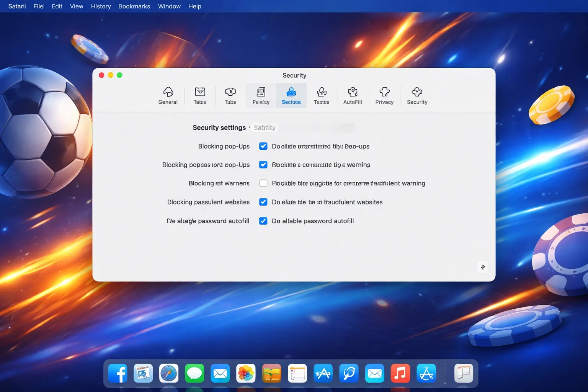Disable the password autofill checkbox
Viewport: 588px width, 392px height.
point(263,221)
